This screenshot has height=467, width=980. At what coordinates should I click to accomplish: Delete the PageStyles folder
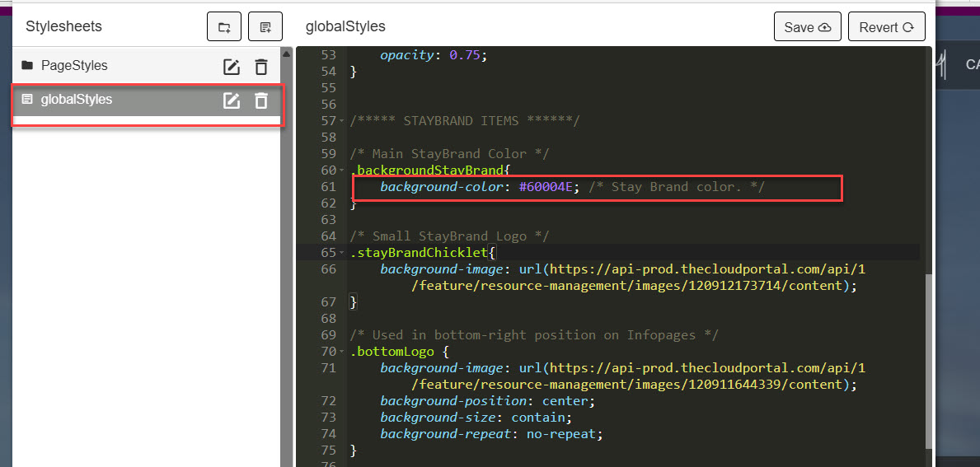tap(261, 67)
